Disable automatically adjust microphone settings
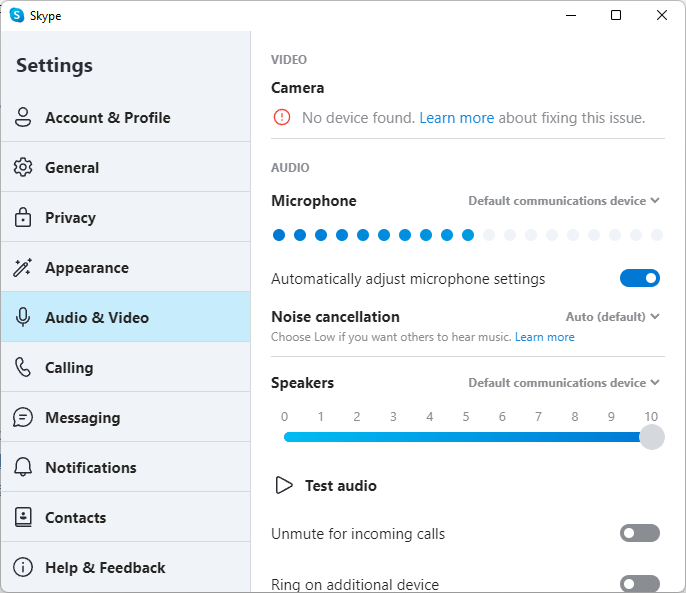The image size is (686, 593). coord(640,278)
